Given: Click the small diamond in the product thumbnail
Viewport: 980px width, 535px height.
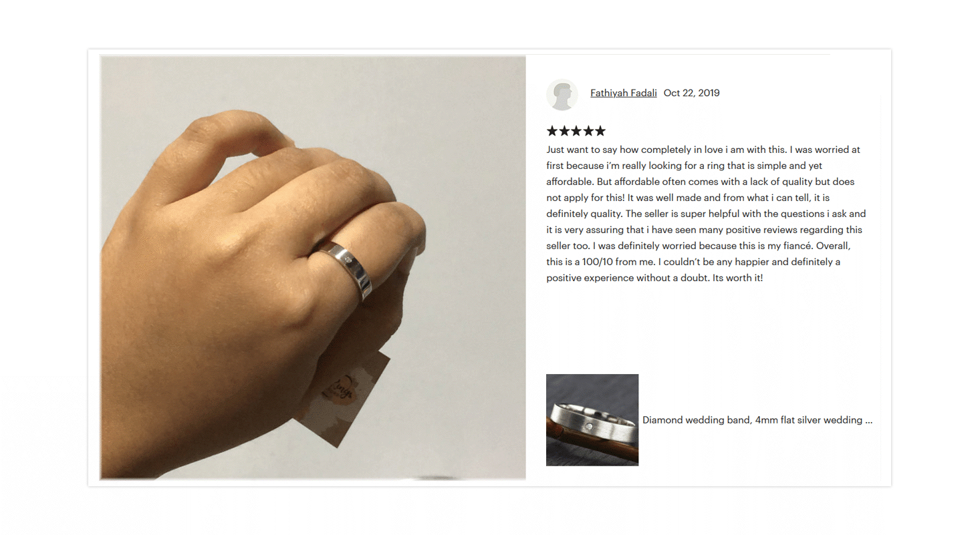Looking at the screenshot, I should [589, 425].
